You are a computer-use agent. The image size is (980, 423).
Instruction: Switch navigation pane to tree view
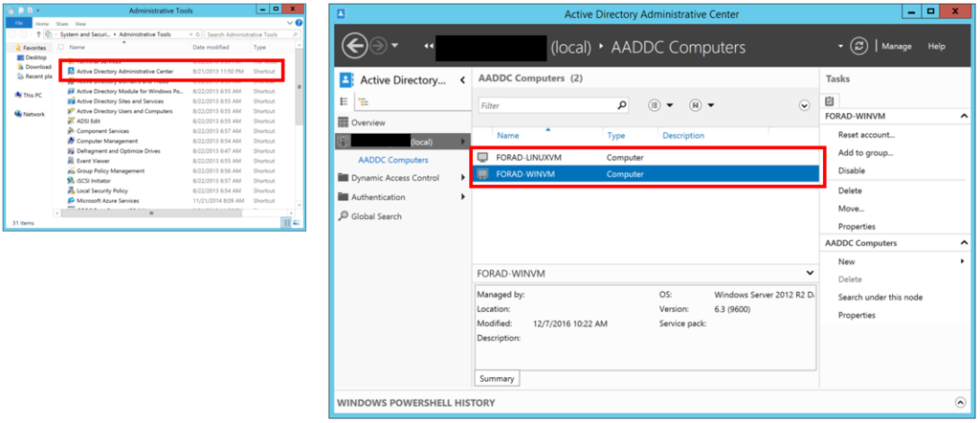[361, 101]
